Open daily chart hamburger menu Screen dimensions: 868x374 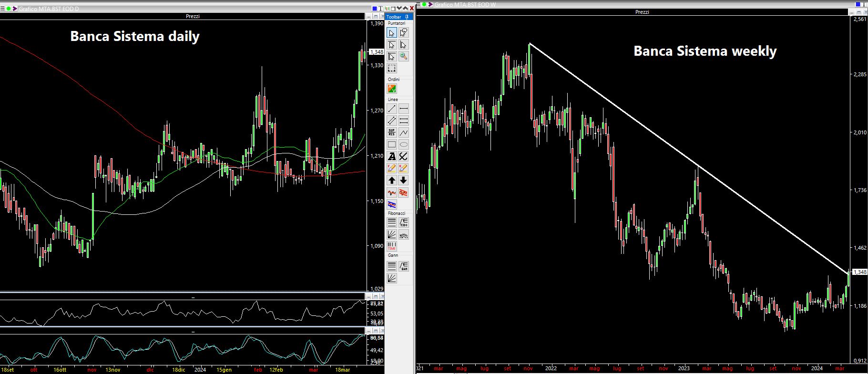2,9
